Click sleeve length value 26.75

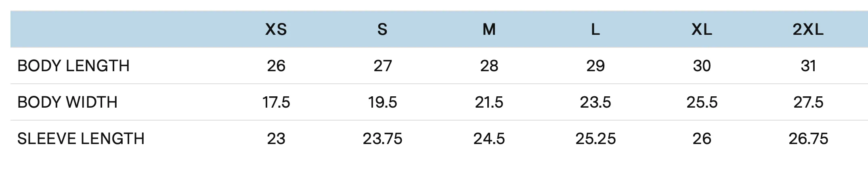click(x=808, y=139)
